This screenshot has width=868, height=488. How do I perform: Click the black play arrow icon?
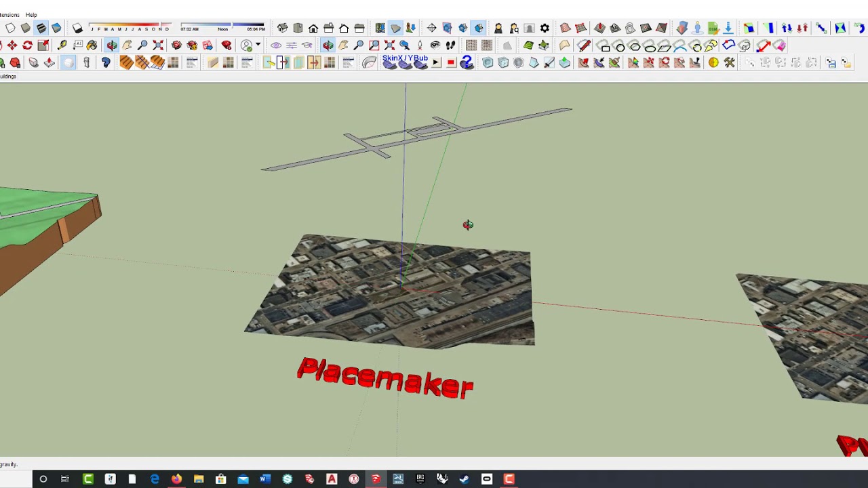(x=436, y=62)
